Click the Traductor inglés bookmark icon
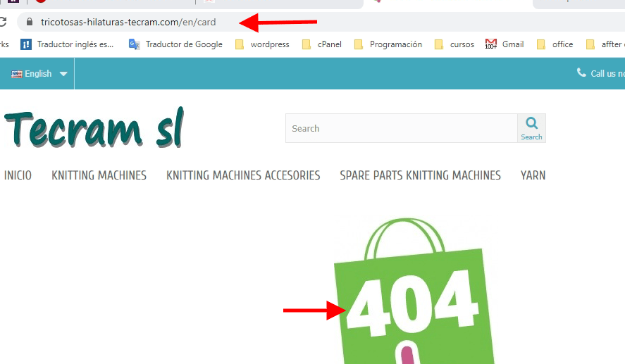 tap(26, 44)
